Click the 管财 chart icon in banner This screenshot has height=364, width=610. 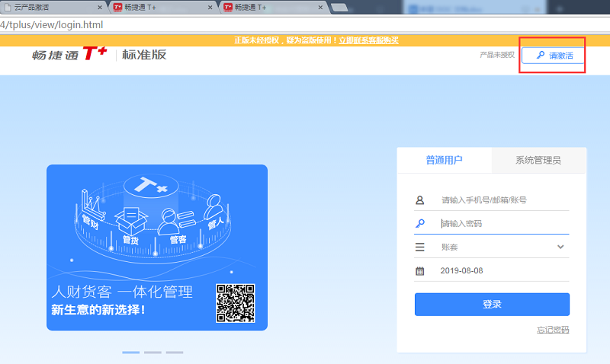click(x=92, y=204)
